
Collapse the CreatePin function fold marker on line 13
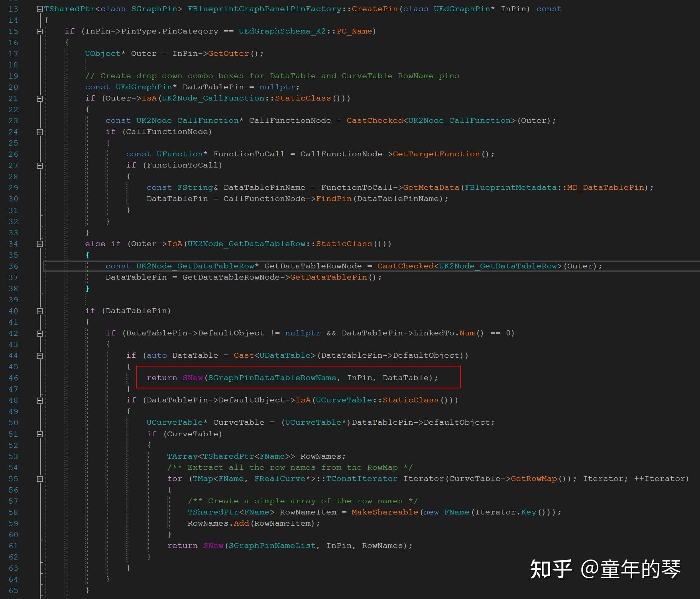tap(39, 8)
